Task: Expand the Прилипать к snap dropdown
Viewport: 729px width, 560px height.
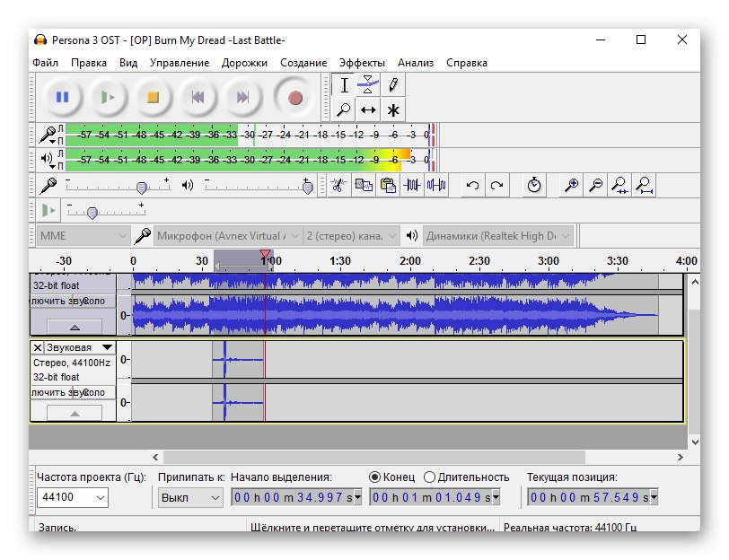Action: 189,497
